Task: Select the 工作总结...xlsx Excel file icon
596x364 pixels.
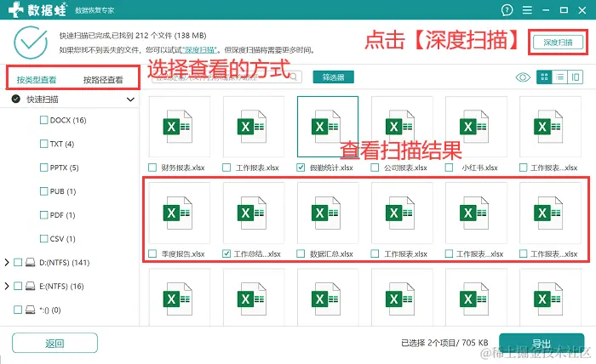Action: click(x=252, y=213)
